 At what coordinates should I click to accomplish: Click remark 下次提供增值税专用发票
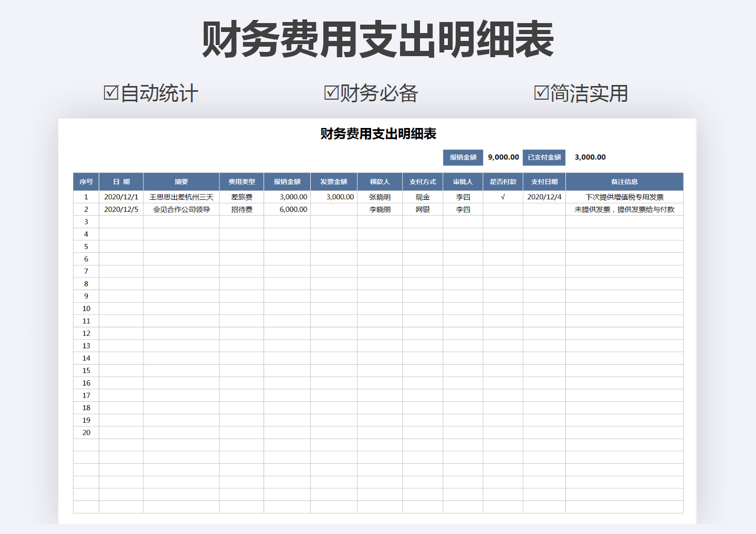pyautogui.click(x=625, y=197)
